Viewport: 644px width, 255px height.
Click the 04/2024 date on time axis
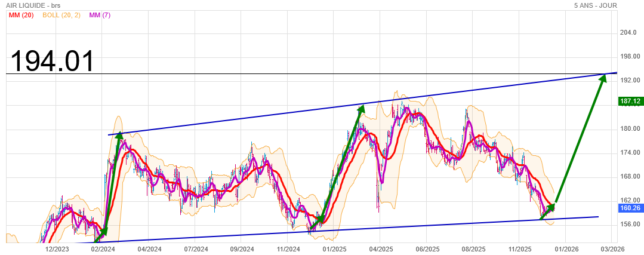(x=150, y=248)
